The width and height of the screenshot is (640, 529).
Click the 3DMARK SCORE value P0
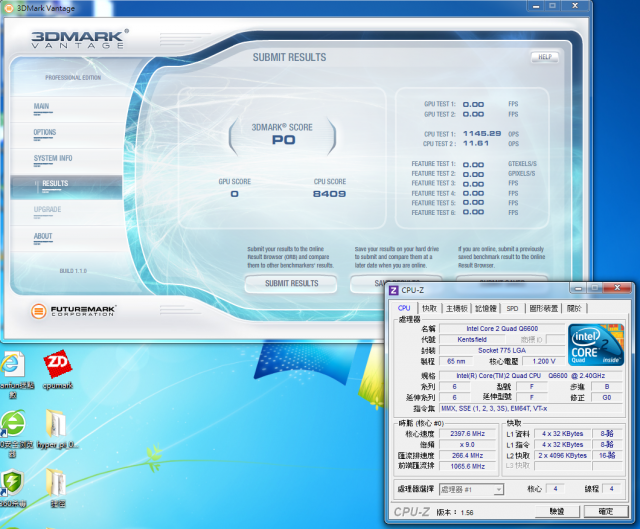pyautogui.click(x=283, y=140)
